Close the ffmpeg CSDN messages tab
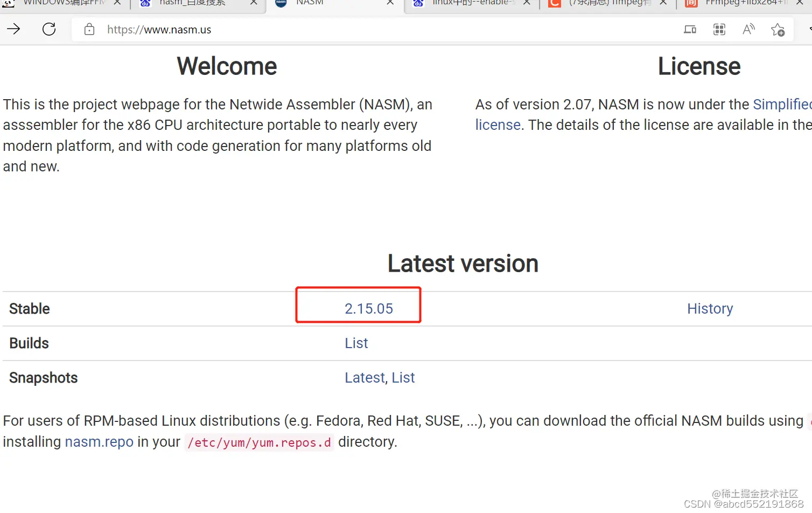 [663, 3]
